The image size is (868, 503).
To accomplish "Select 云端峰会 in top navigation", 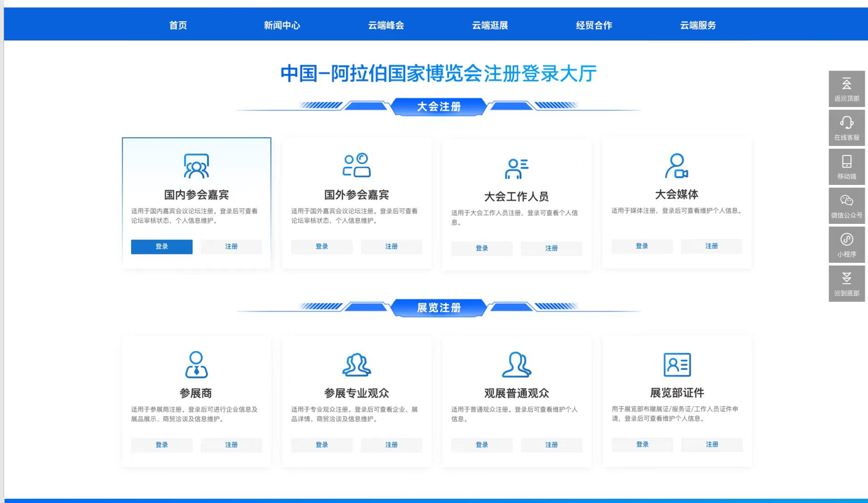I will point(386,26).
